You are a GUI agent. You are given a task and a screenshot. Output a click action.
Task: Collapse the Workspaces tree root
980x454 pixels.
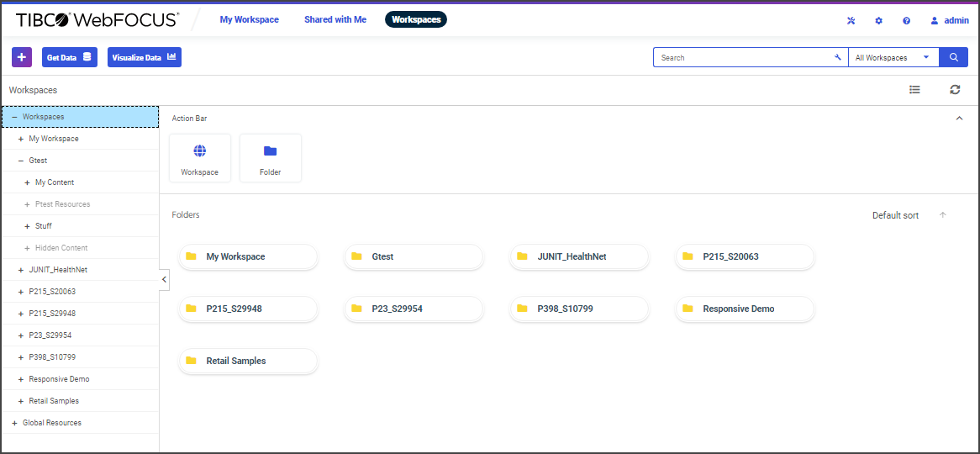14,117
